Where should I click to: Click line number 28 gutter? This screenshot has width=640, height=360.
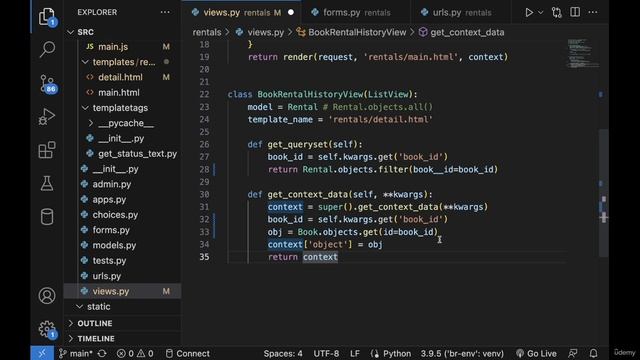(204, 169)
